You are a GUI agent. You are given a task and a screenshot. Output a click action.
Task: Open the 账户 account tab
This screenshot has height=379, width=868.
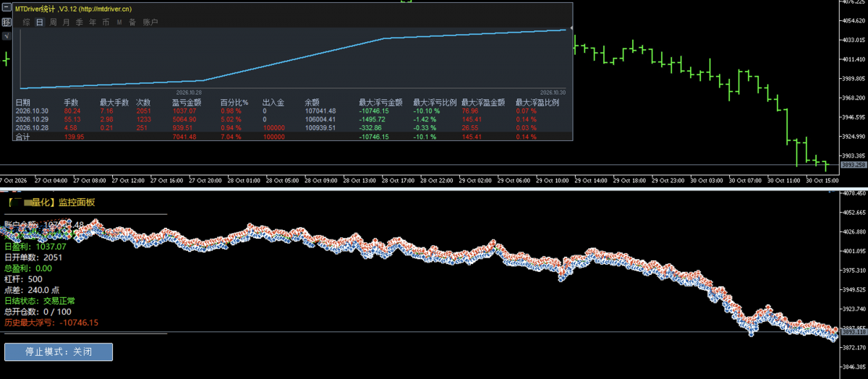(150, 22)
